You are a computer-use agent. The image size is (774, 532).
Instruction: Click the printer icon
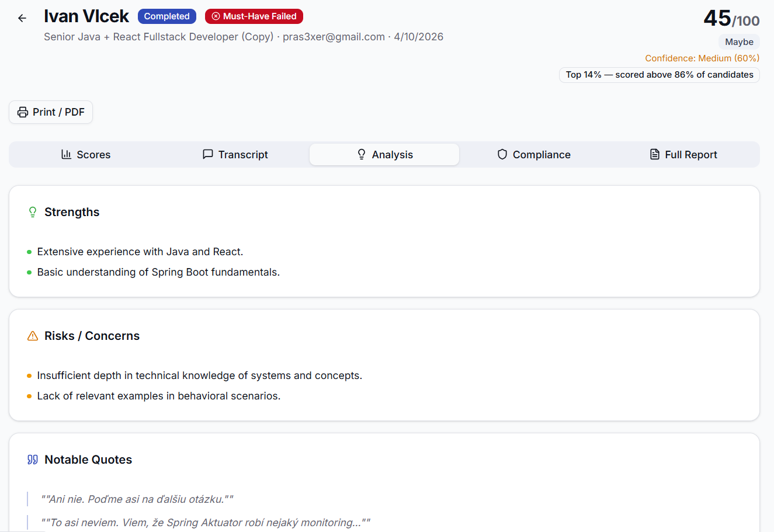pyautogui.click(x=23, y=112)
